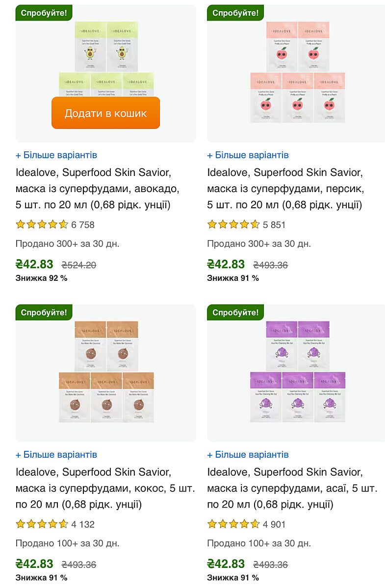
Task: Click the star rating with 5 851 reviews
Action: click(x=233, y=225)
